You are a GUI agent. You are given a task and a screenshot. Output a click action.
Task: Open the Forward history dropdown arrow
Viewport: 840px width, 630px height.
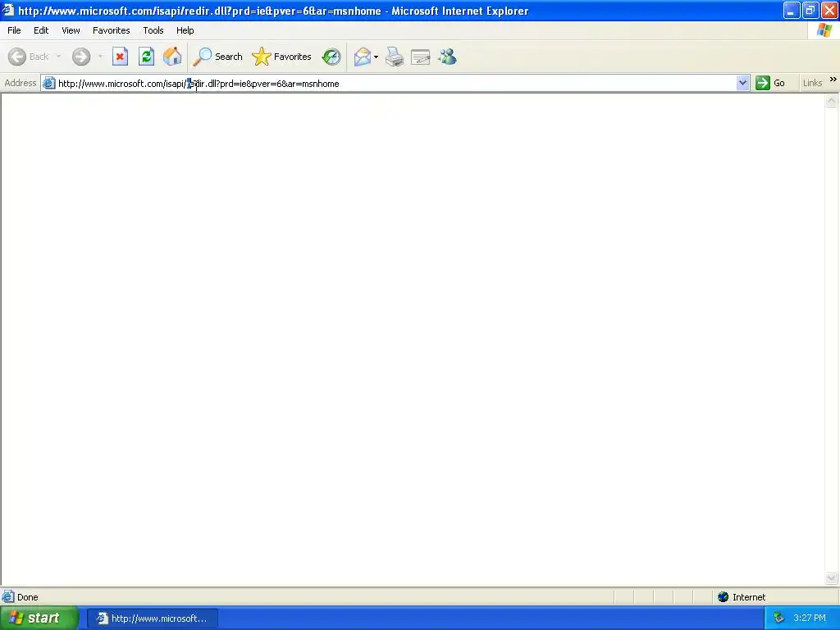[100, 57]
